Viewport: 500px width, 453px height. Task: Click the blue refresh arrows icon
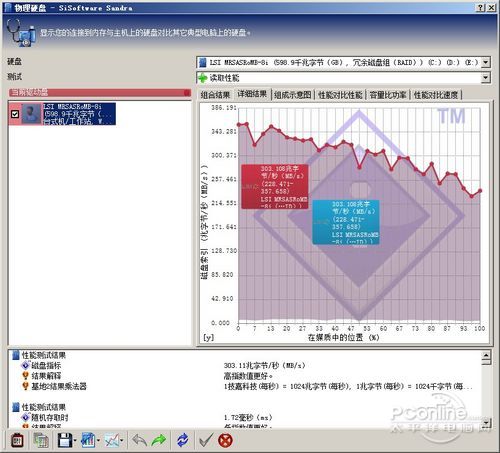click(x=183, y=440)
